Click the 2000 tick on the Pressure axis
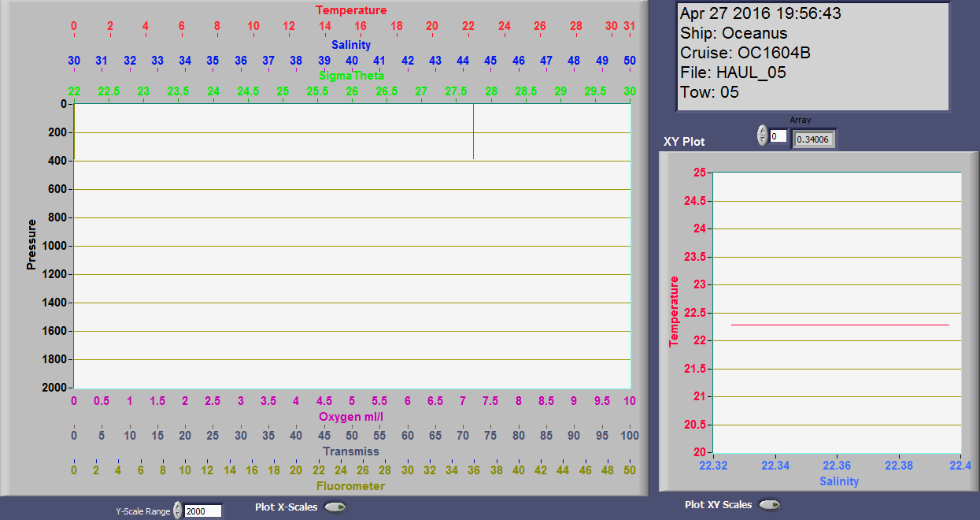 tap(54, 388)
